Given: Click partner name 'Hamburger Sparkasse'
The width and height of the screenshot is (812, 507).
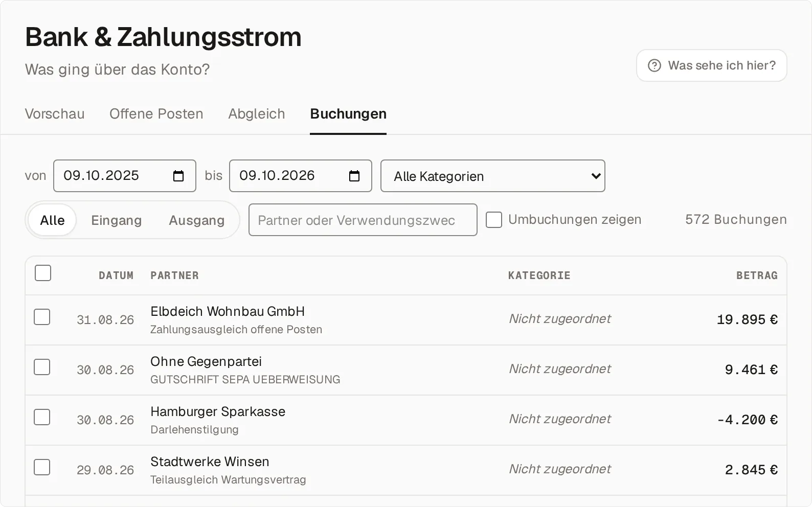Looking at the screenshot, I should pos(218,411).
